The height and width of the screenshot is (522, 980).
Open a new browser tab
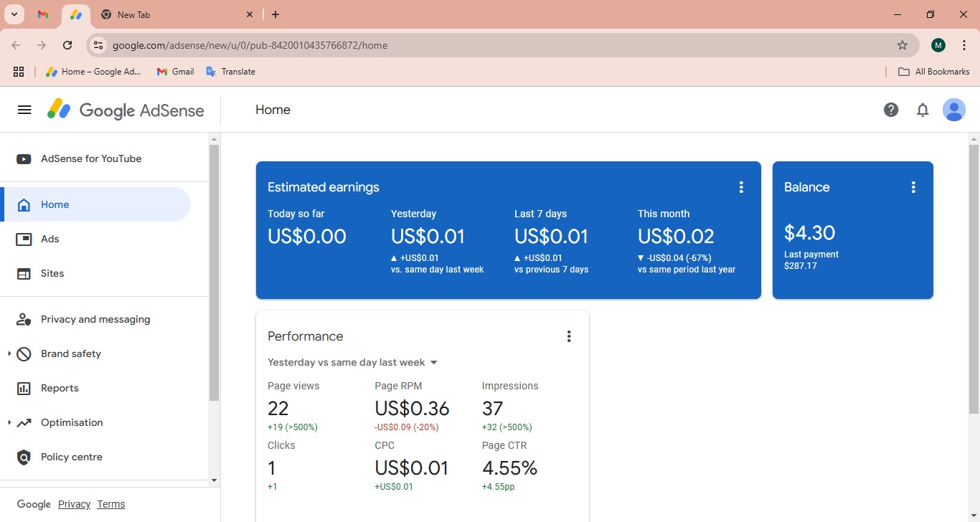click(275, 14)
